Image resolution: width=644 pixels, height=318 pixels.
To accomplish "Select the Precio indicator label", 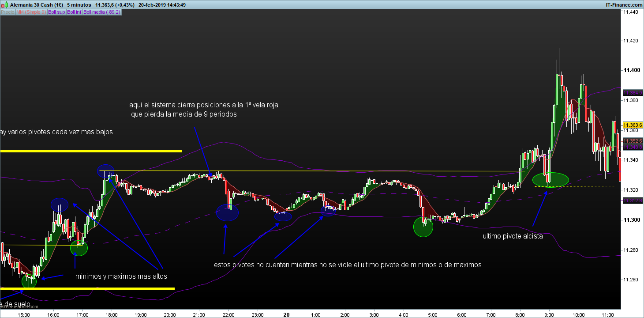I will click(7, 12).
